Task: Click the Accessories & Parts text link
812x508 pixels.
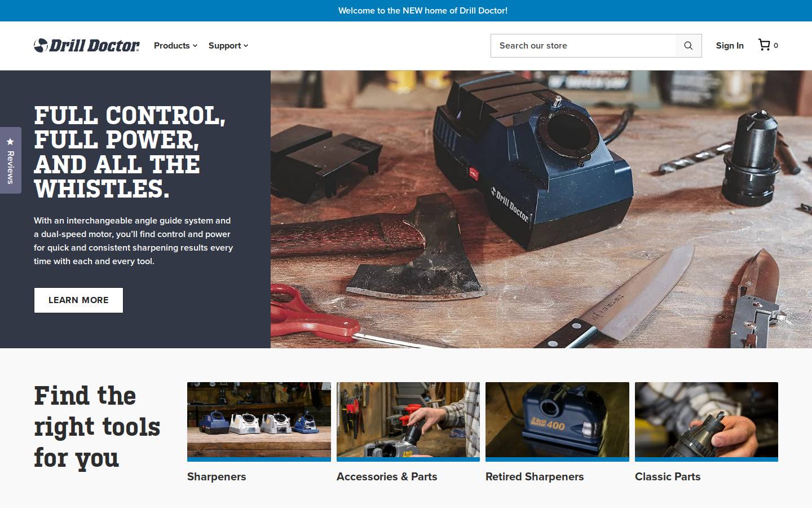Action: (387, 476)
